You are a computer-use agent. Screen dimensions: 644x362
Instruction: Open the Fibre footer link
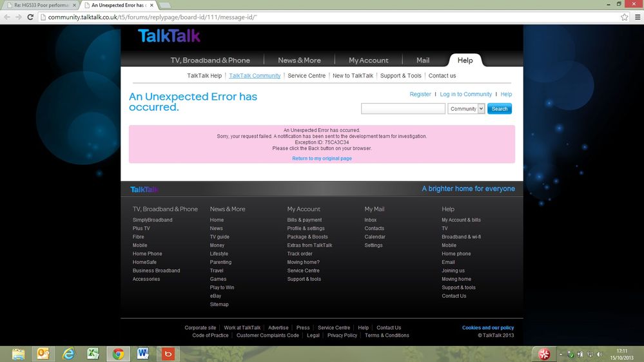[138, 237]
